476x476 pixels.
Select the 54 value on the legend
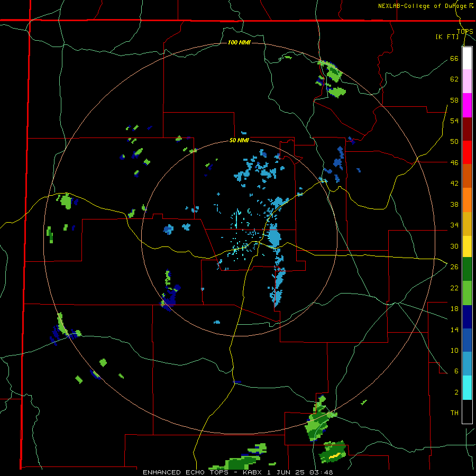click(454, 121)
